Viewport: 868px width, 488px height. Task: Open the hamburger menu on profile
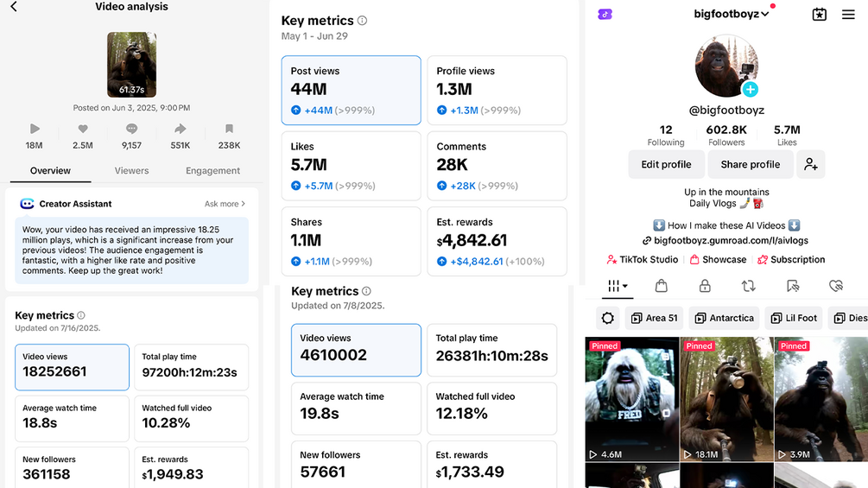tap(848, 15)
